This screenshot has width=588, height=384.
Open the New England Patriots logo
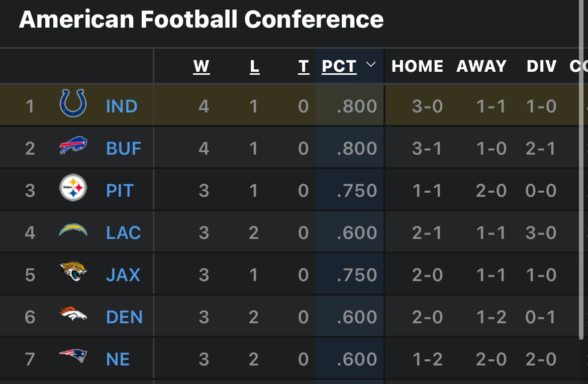coord(73,355)
